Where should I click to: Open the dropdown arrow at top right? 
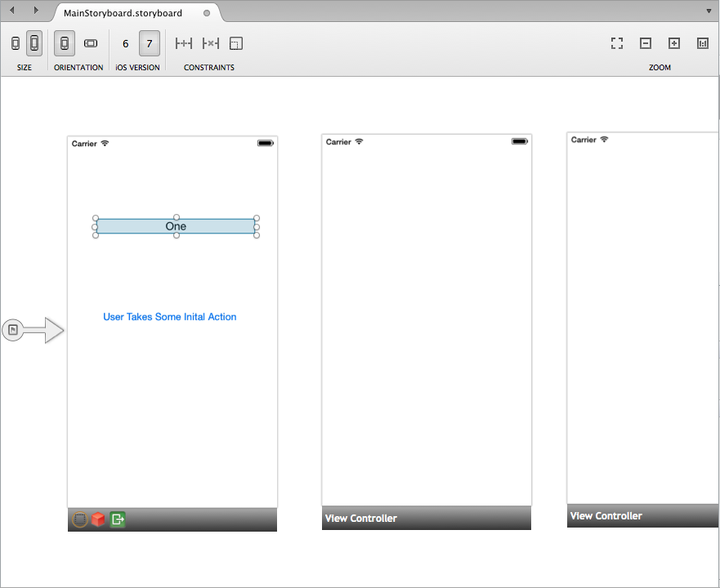coord(708,11)
